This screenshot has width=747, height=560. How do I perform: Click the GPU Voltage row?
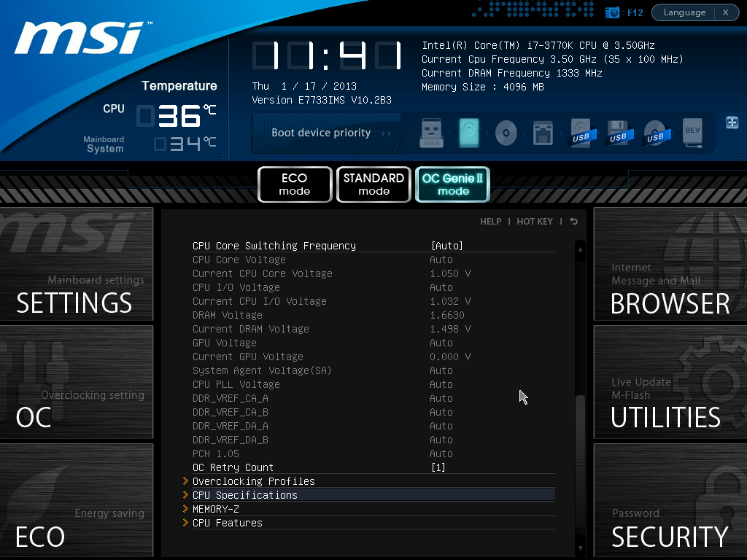coord(373,343)
